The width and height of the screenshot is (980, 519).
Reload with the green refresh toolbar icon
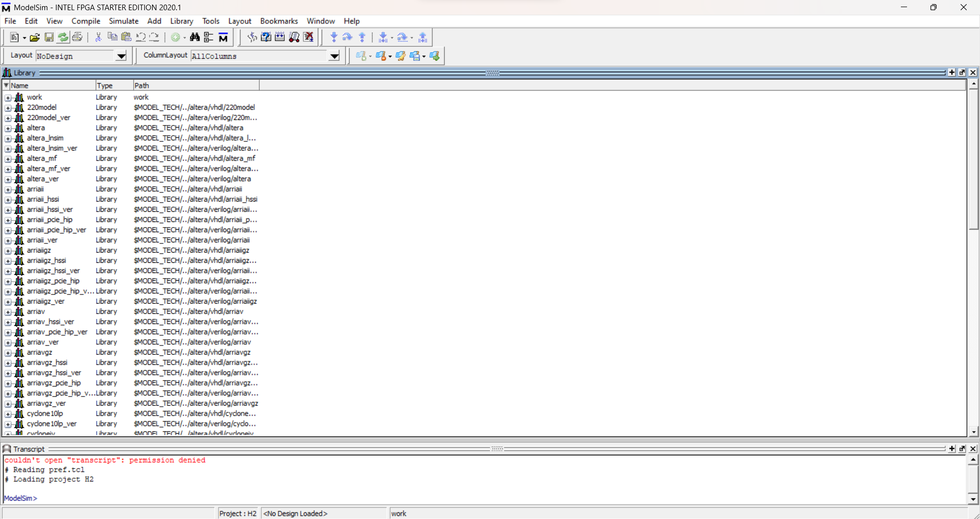63,37
